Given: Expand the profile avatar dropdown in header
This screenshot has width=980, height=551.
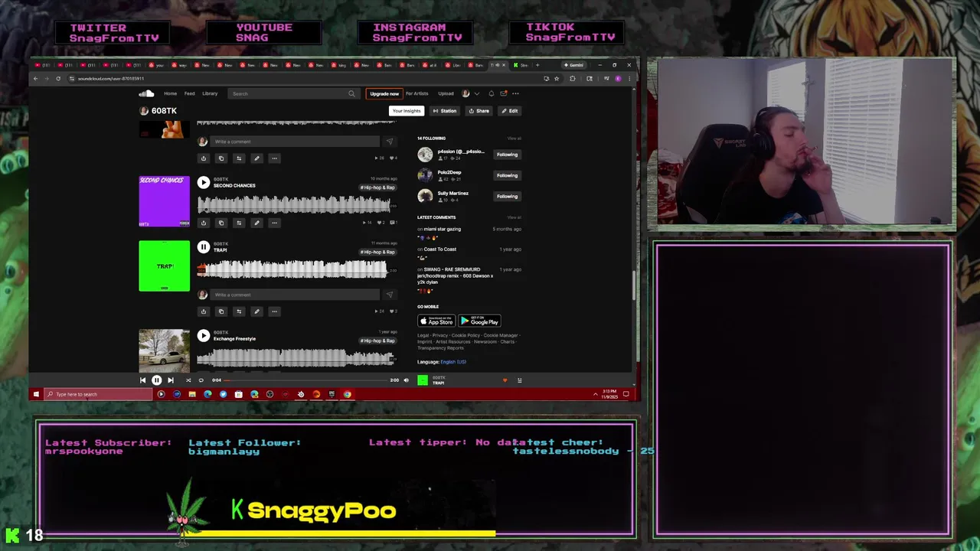Looking at the screenshot, I should pyautogui.click(x=470, y=93).
